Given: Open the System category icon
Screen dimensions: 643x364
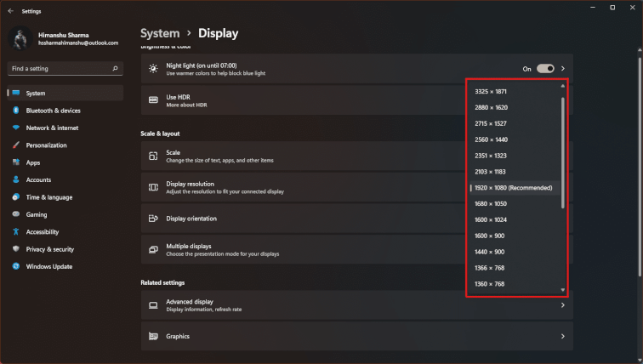Looking at the screenshot, I should (x=16, y=93).
